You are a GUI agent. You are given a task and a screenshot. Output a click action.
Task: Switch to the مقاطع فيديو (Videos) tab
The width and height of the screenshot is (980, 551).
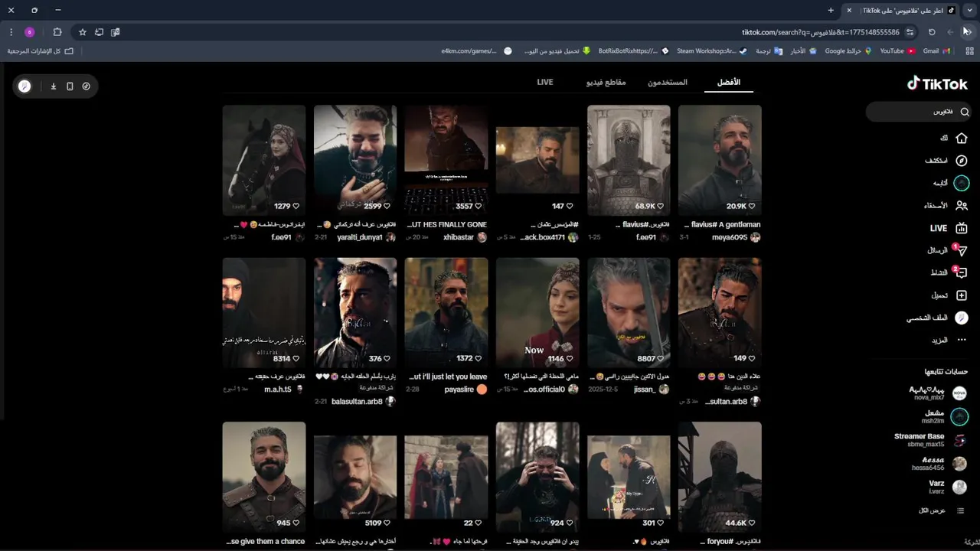pyautogui.click(x=606, y=82)
